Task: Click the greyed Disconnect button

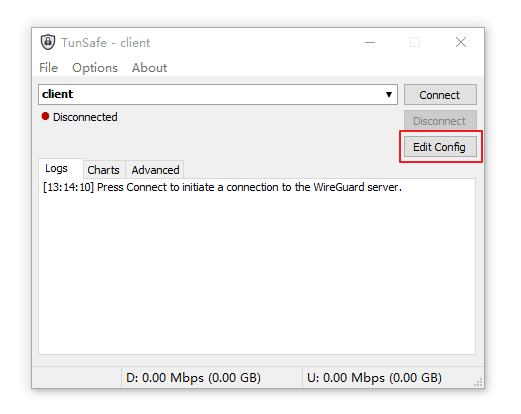Action: tap(440, 121)
